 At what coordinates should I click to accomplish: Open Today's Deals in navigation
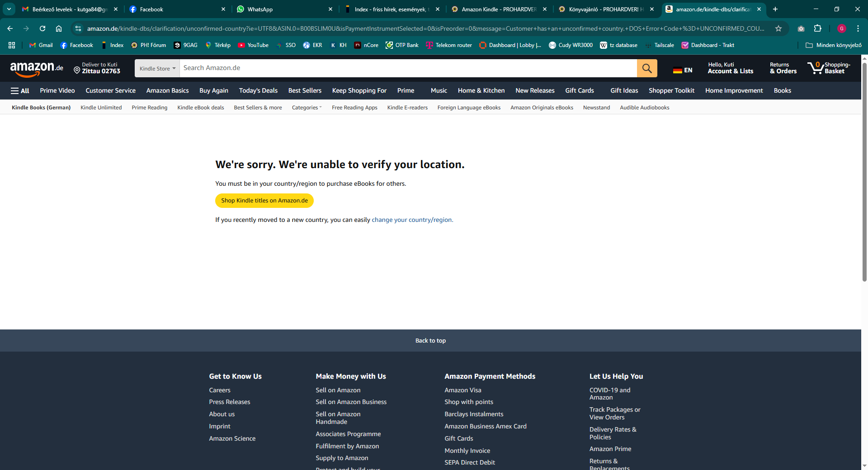click(x=258, y=91)
